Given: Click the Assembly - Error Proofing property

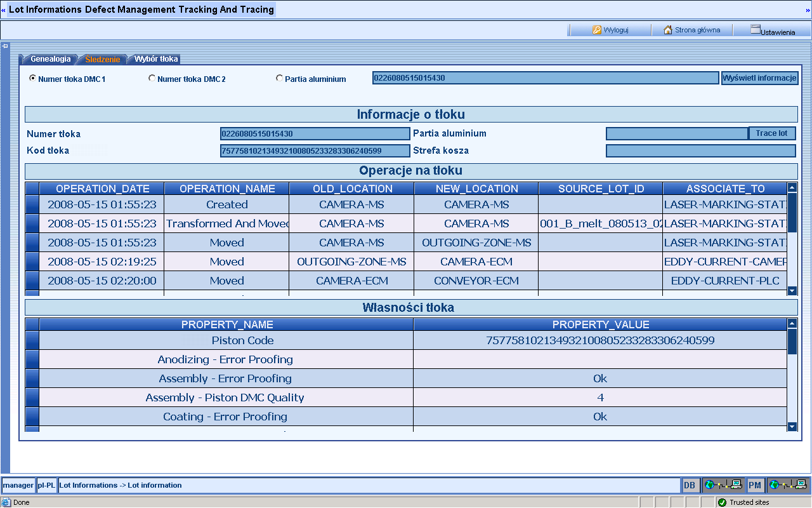Looking at the screenshot, I should (x=225, y=378).
